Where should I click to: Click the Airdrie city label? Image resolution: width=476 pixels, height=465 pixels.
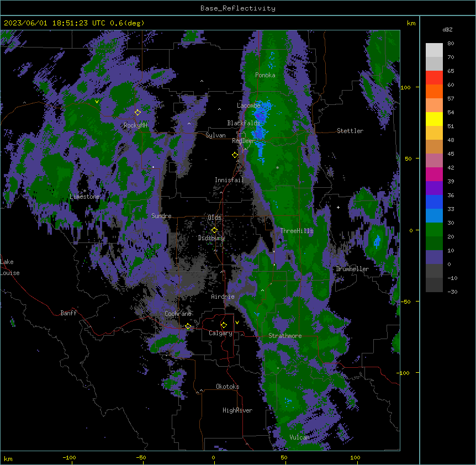(x=223, y=297)
